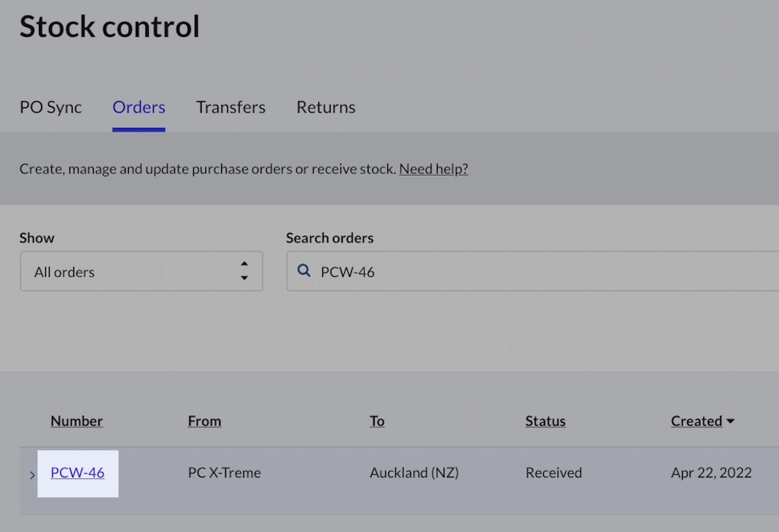Switch to the PO Sync tab

coord(50,107)
